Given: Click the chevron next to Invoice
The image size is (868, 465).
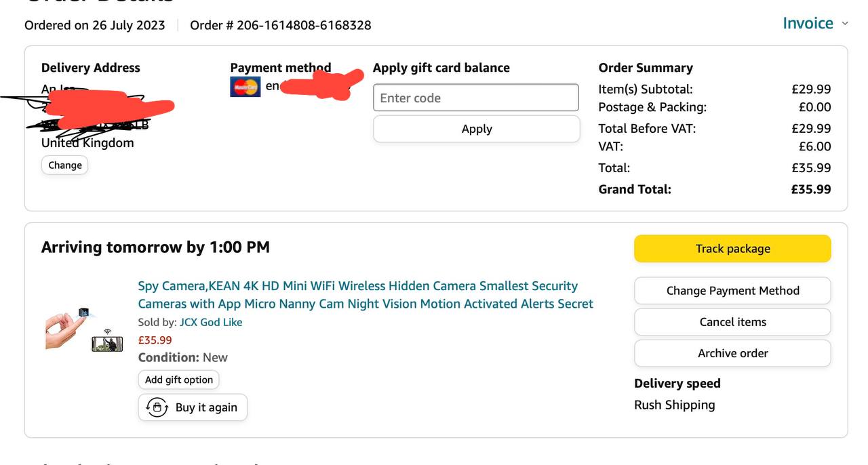Looking at the screenshot, I should pos(845,24).
